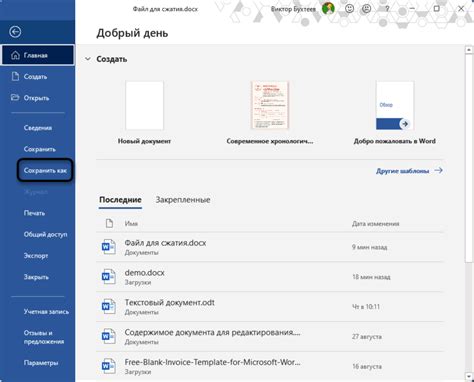Click Word file icon of demo.docx
This screenshot has height=382, width=474.
(x=108, y=277)
